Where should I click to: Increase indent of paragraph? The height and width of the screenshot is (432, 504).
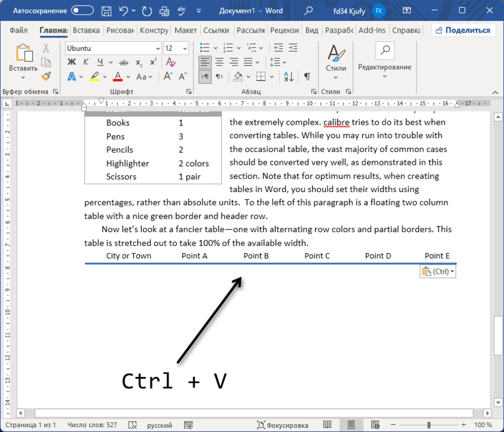pos(294,48)
